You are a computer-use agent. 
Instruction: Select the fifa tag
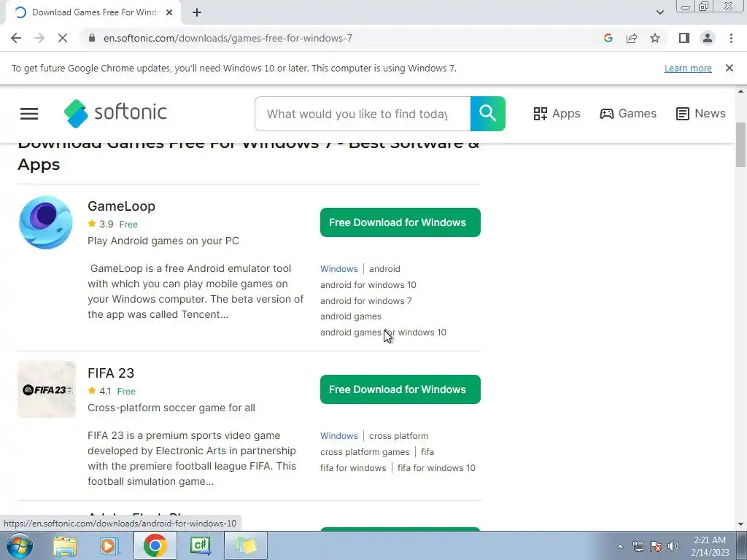point(427,452)
